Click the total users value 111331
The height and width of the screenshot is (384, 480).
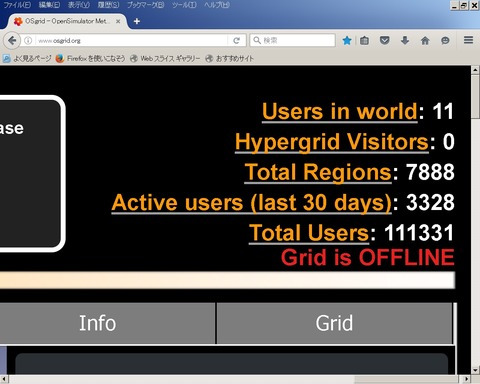pos(419,233)
